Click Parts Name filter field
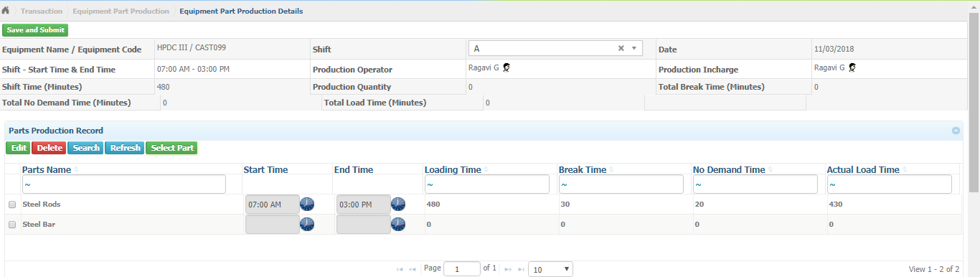This screenshot has width=980, height=277. coord(123,184)
